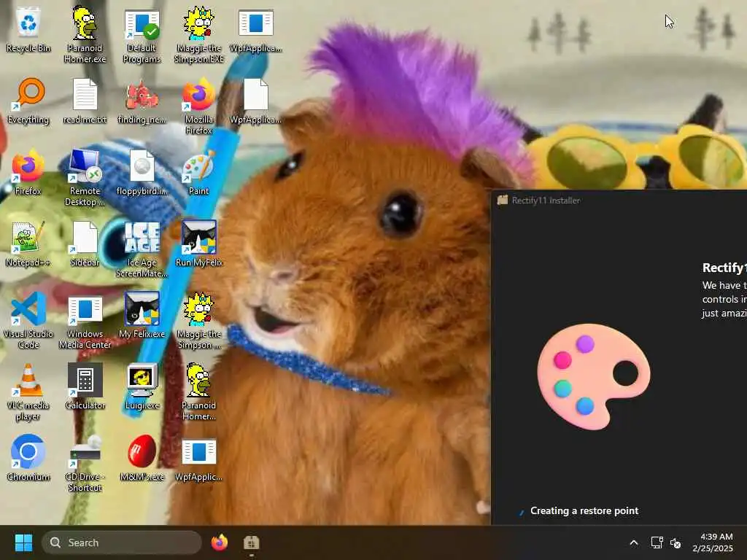Viewport: 747px width, 560px height.
Task: Launch Mozilla Firefox desktop shortcut
Action: 198,106
